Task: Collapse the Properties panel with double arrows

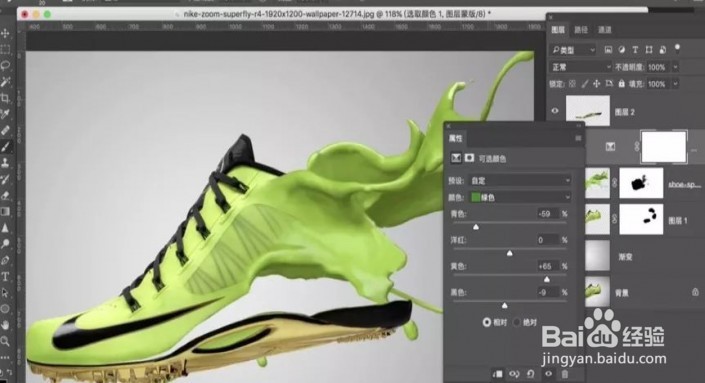Action: point(579,126)
